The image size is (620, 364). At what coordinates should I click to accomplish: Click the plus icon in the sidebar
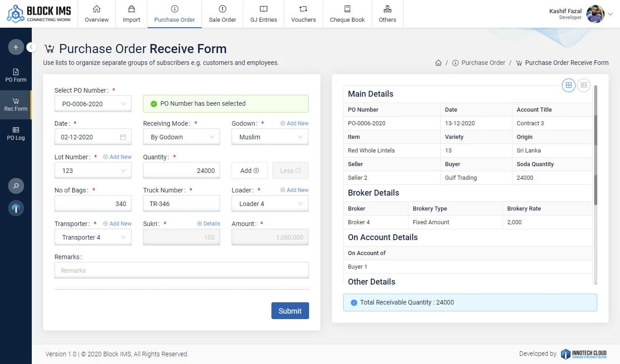click(x=16, y=47)
